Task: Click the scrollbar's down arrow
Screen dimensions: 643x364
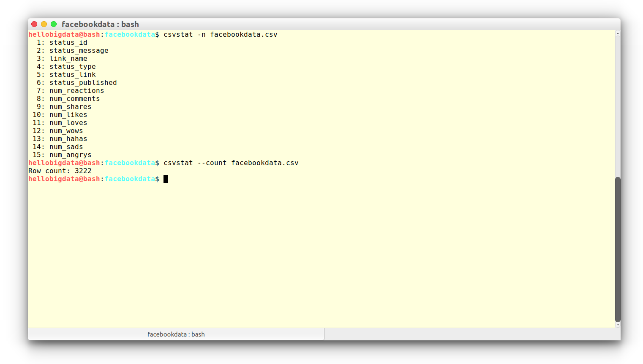Action: pos(618,325)
